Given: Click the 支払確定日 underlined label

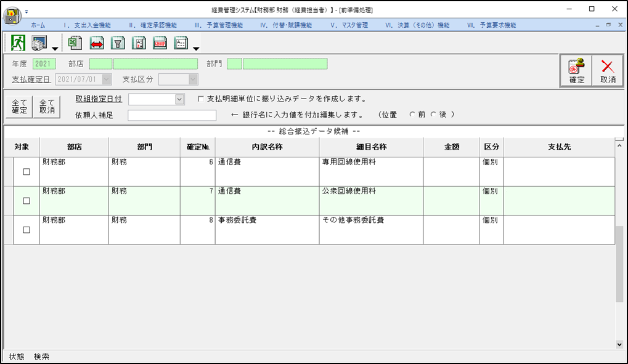Looking at the screenshot, I should 31,79.
